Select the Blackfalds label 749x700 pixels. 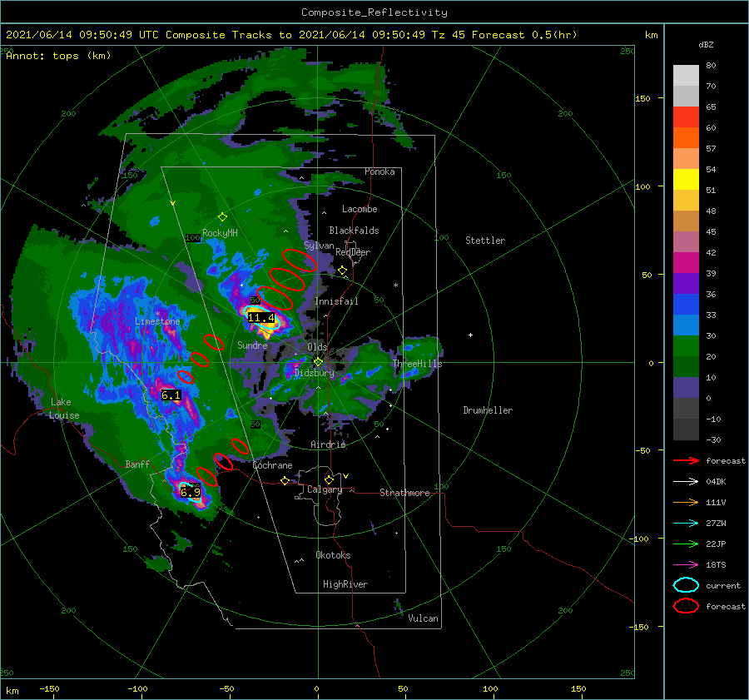[x=354, y=231]
